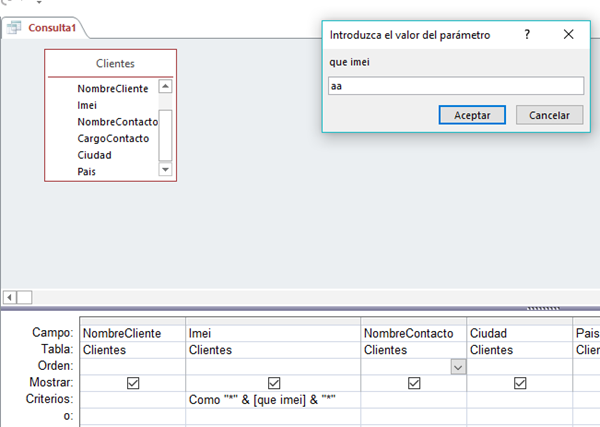600x427 pixels.
Task: Toggle Mostrar checkbox for NombreContacto column
Action: coord(413,383)
